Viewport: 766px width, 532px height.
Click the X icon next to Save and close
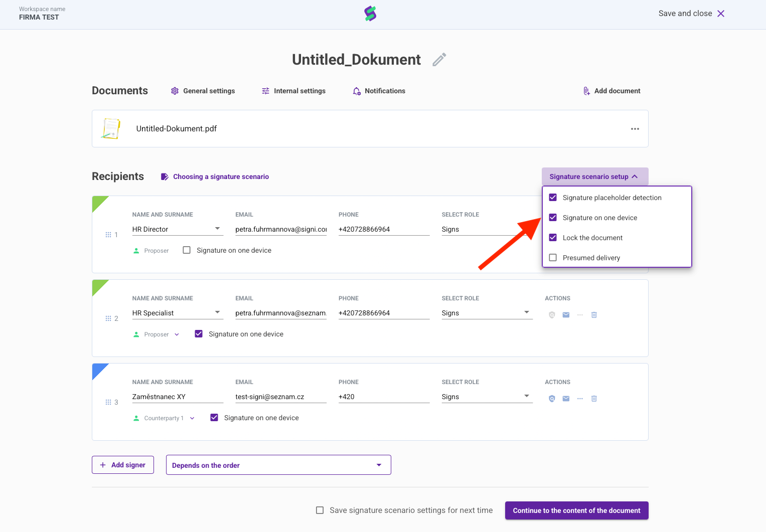(721, 14)
